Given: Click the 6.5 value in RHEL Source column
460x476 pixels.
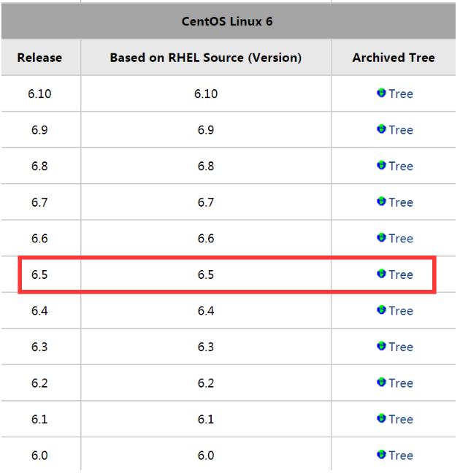Looking at the screenshot, I should (x=206, y=275).
